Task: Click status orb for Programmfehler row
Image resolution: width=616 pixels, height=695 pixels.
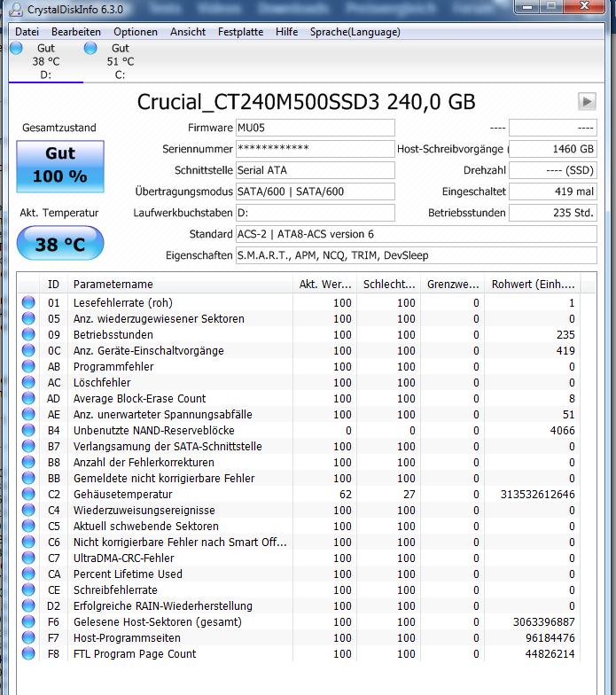Action: click(28, 366)
